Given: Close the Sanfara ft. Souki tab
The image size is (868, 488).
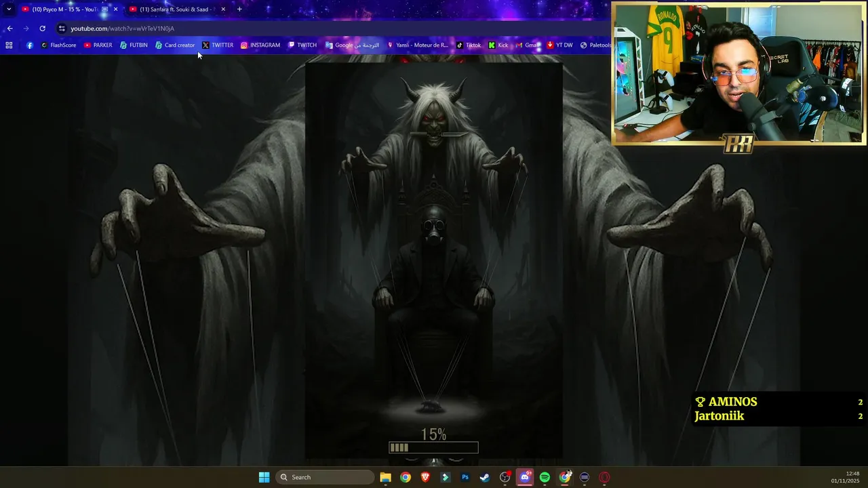Looking at the screenshot, I should pos(223,9).
